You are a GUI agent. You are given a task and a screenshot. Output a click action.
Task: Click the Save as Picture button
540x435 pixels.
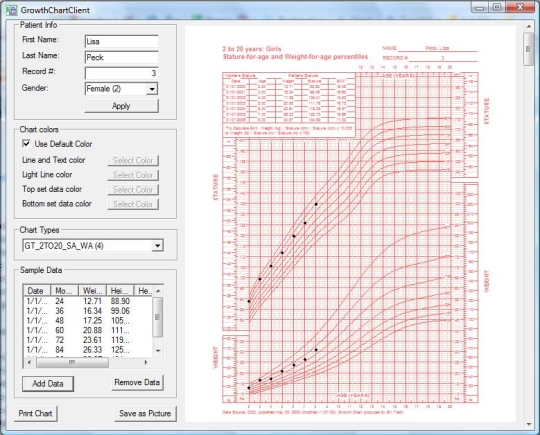[x=145, y=413]
